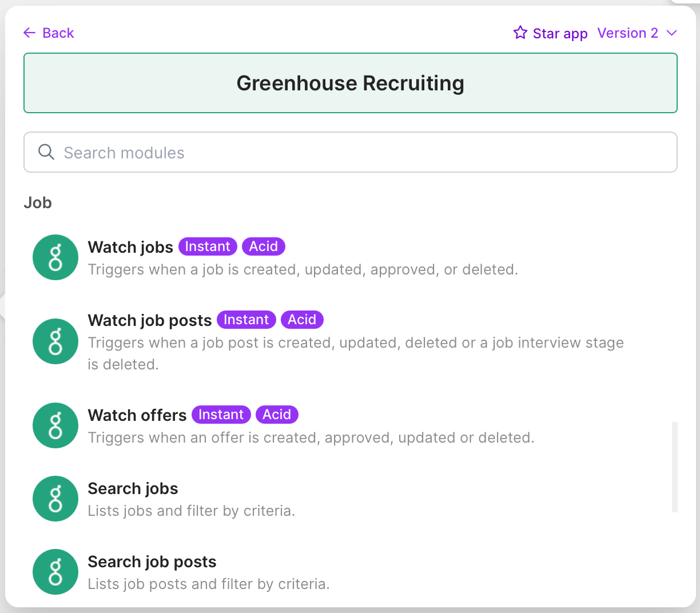The height and width of the screenshot is (613, 700).
Task: Click the Star app label
Action: 560,34
